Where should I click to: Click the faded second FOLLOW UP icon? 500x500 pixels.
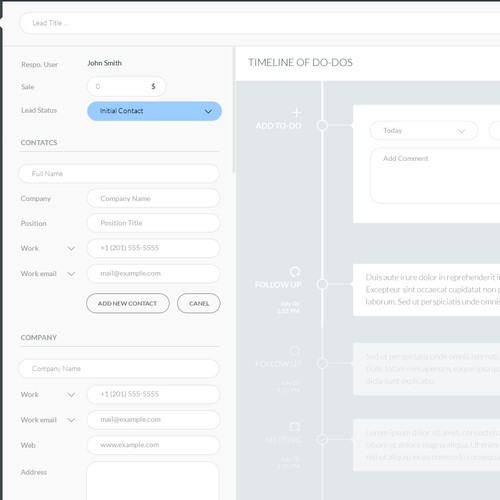295,351
